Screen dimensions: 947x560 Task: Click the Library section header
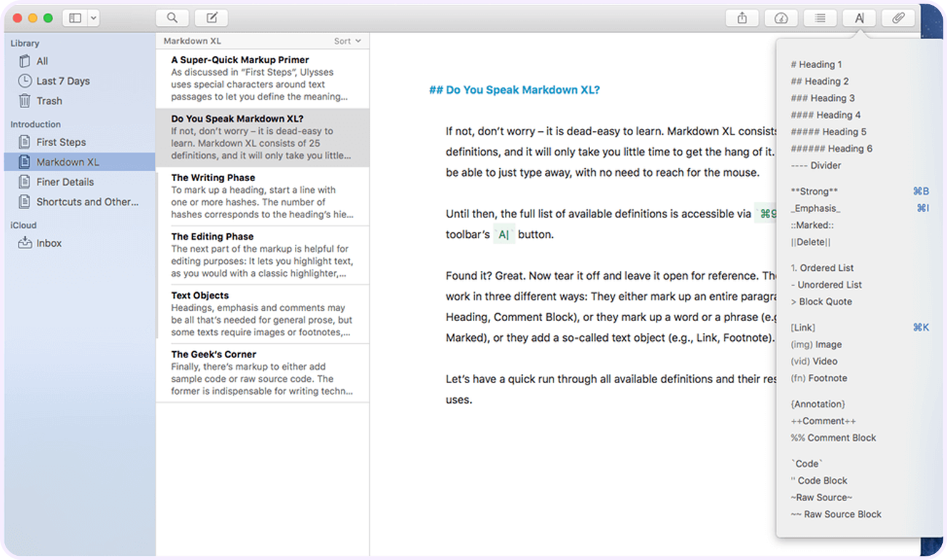click(25, 43)
